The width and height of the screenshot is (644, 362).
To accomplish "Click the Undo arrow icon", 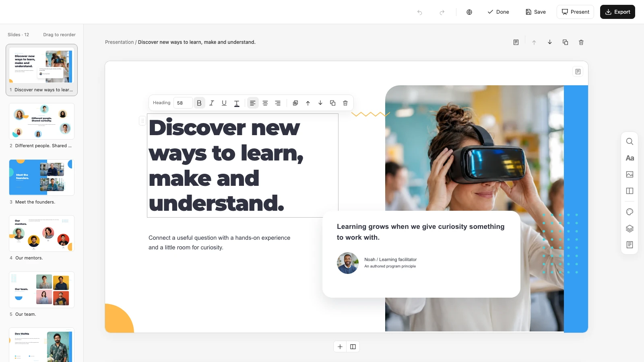I will (420, 12).
